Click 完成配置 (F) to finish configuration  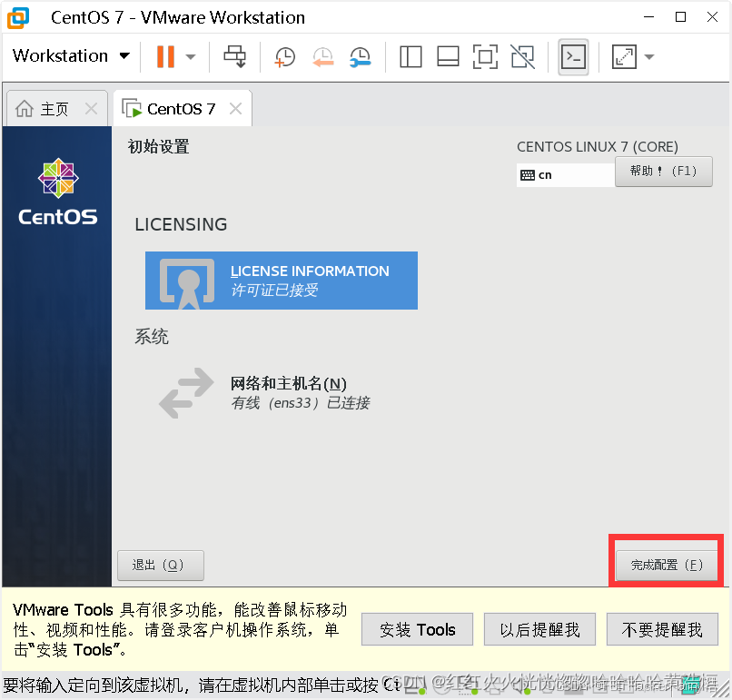point(667,565)
